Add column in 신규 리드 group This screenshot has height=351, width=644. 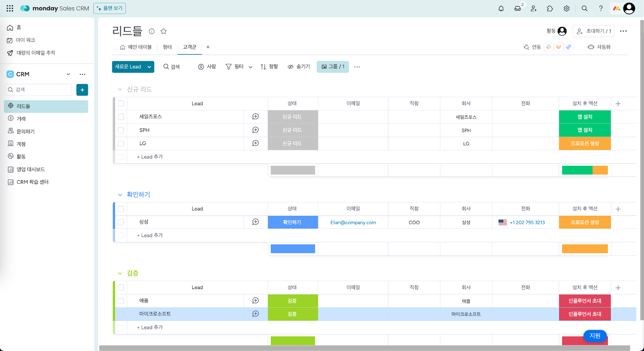pos(618,104)
